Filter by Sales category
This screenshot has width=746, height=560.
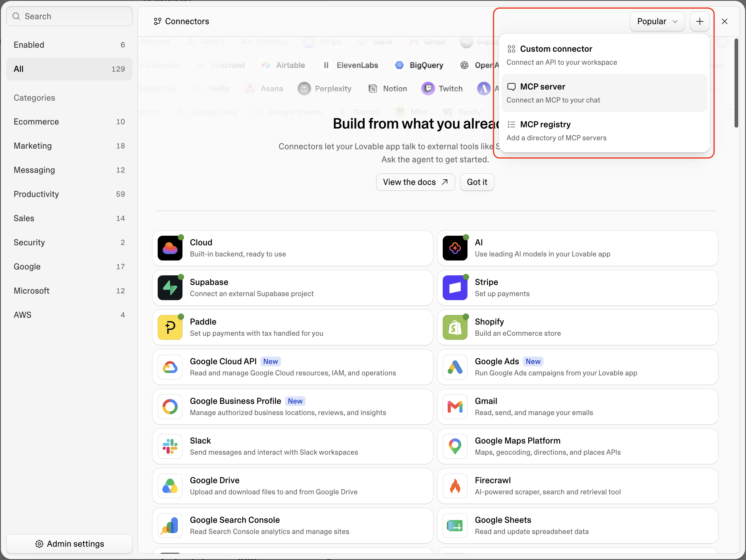point(69,218)
